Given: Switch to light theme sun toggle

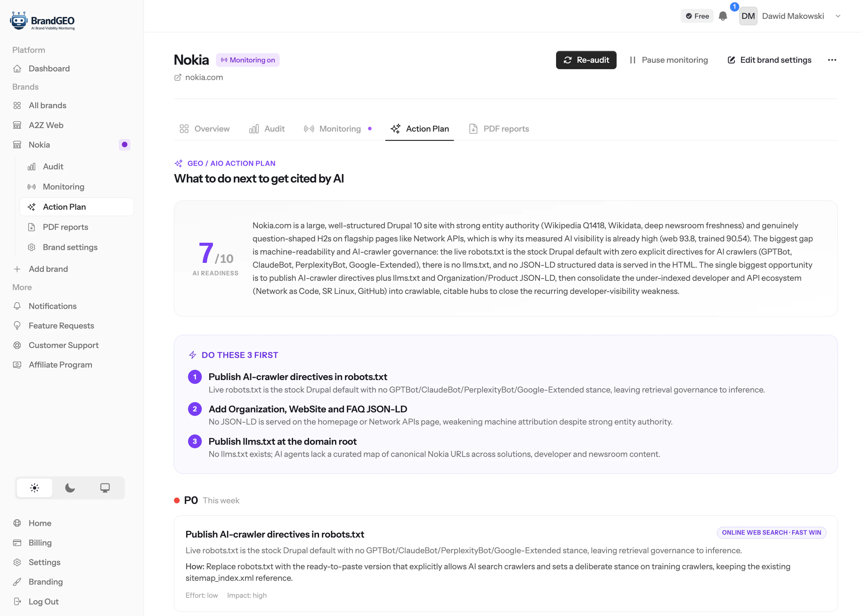Looking at the screenshot, I should [35, 488].
